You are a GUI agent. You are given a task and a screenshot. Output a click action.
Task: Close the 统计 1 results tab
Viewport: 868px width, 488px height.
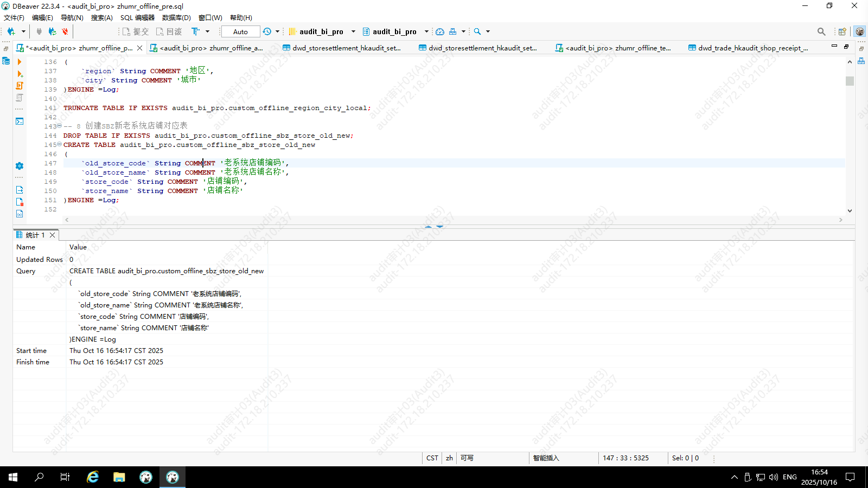[53, 235]
